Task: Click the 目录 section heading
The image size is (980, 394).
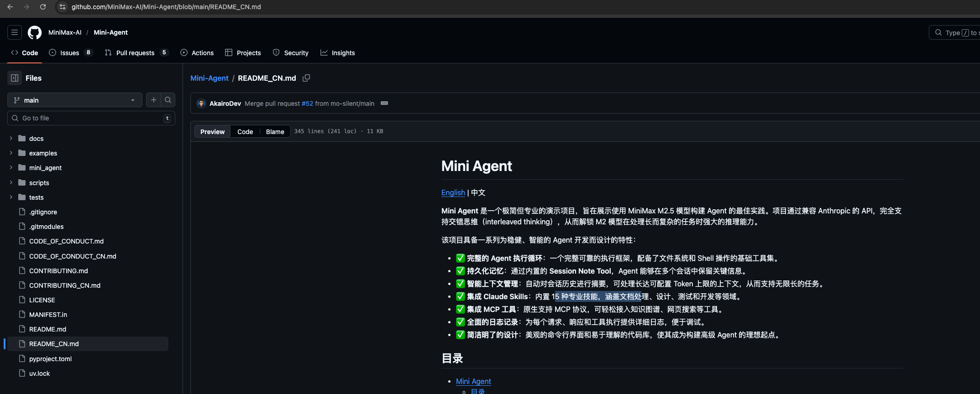Action: click(452, 358)
